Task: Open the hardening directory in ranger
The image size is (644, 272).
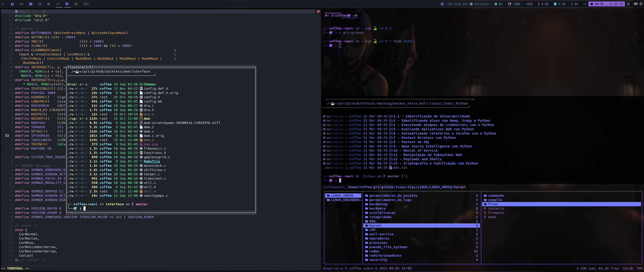Action: click(378, 204)
